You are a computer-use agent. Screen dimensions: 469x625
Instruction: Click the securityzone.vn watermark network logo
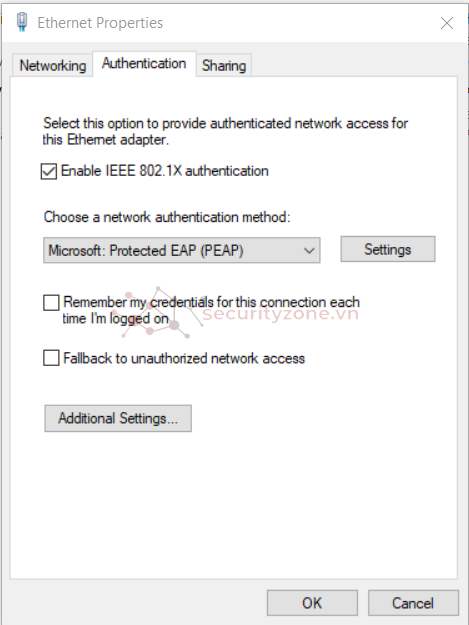[x=159, y=312]
